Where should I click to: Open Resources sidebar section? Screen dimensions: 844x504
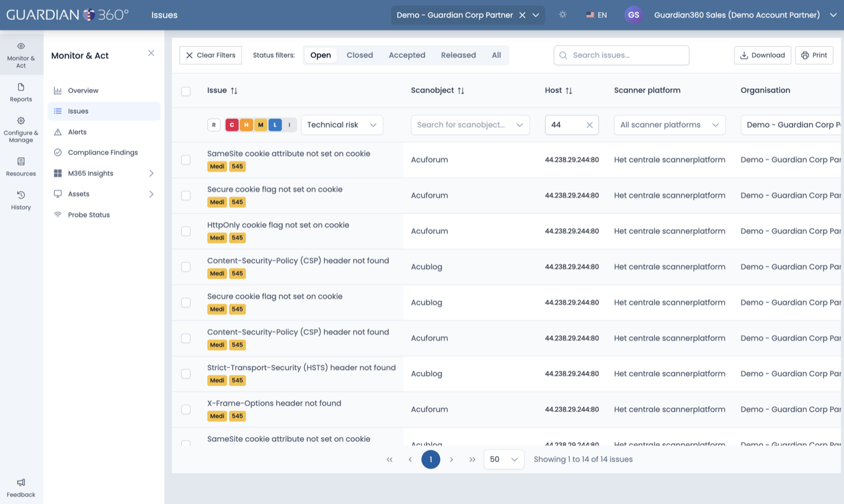coord(21,167)
